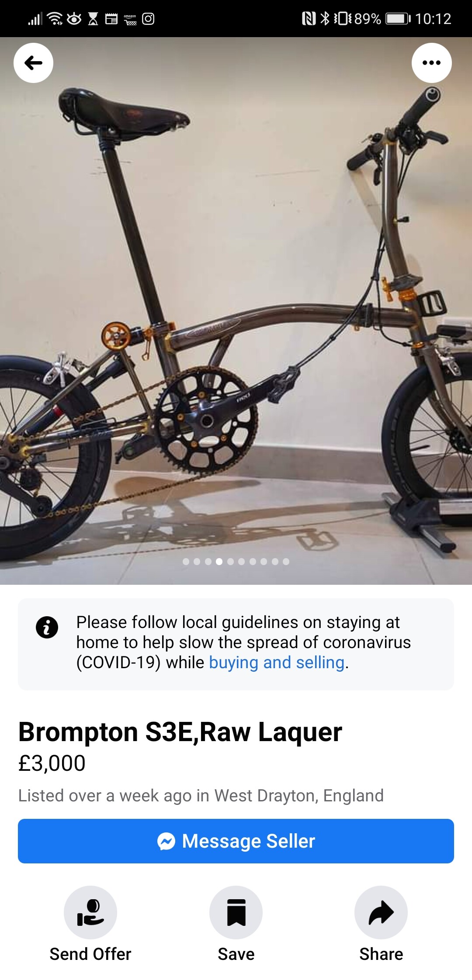Open the three-dot more options menu
Viewport: 472px width, 980px height.
(x=432, y=63)
